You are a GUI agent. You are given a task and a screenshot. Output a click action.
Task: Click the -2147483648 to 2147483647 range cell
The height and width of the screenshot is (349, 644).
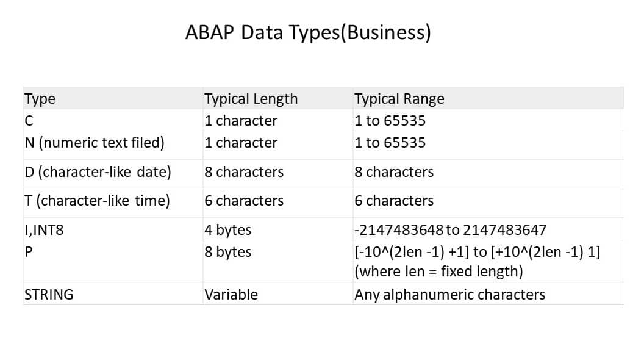(x=450, y=230)
